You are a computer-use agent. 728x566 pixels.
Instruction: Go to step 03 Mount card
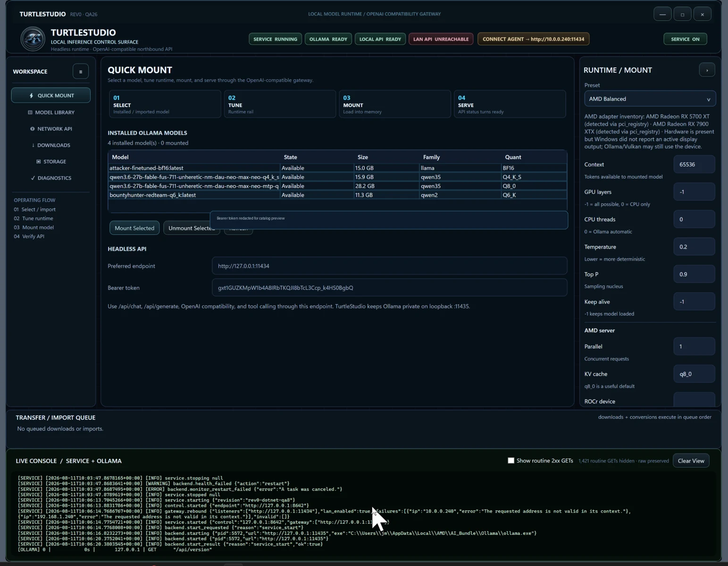point(394,104)
